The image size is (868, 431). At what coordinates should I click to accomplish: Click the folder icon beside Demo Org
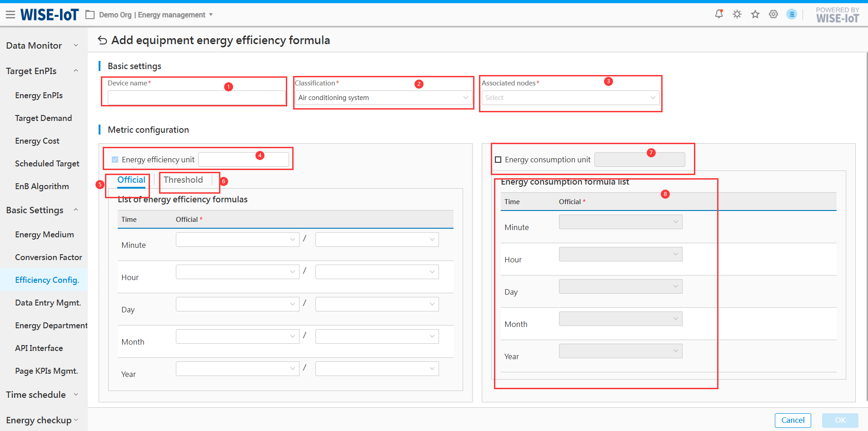(90, 15)
